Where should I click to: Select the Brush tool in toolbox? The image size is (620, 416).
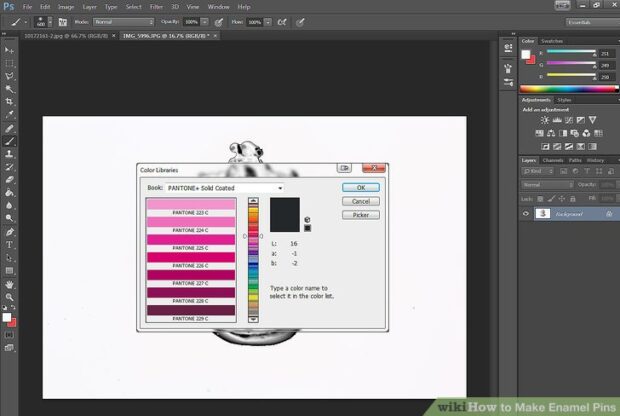(x=9, y=141)
